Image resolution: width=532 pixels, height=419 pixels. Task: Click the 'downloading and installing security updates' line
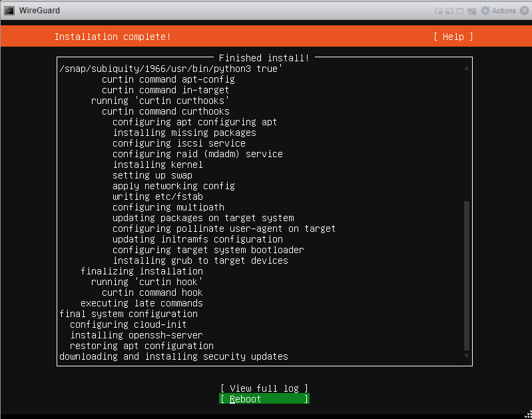coord(173,356)
